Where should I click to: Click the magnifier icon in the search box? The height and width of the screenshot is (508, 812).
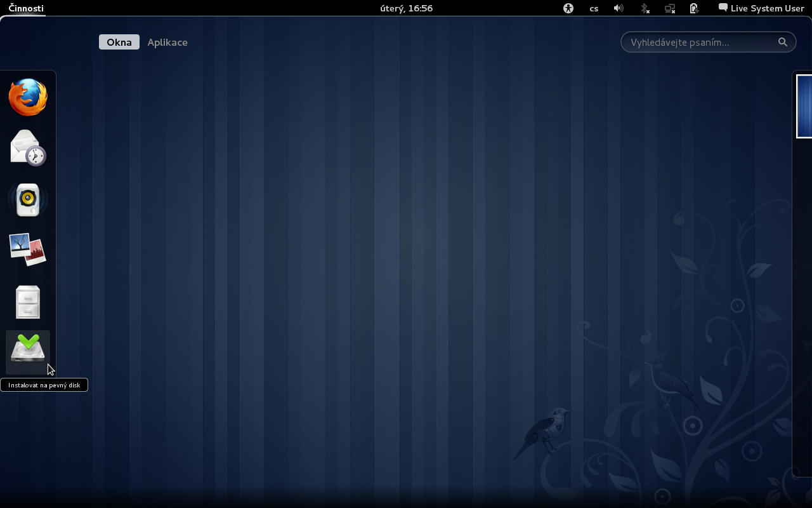tap(783, 42)
